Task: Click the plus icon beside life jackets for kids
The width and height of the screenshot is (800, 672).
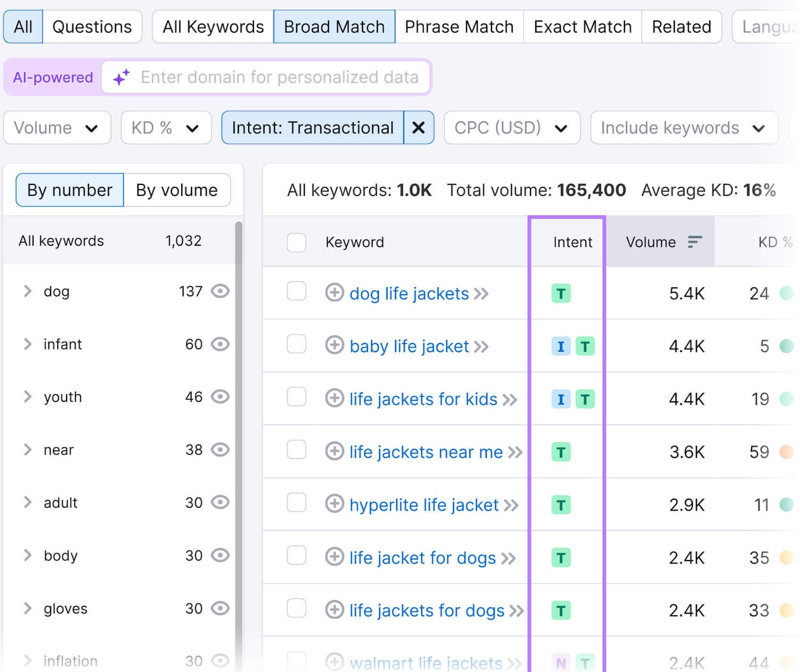Action: (334, 398)
